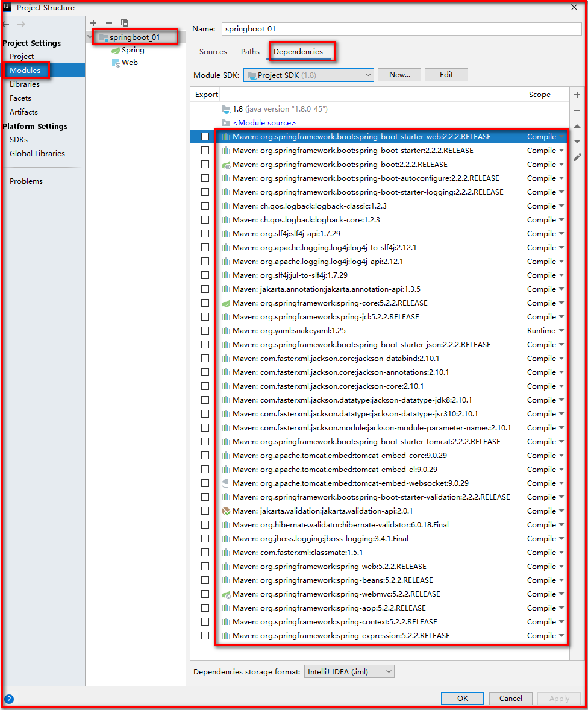Open the Dependencies storage format dropdown

(349, 671)
